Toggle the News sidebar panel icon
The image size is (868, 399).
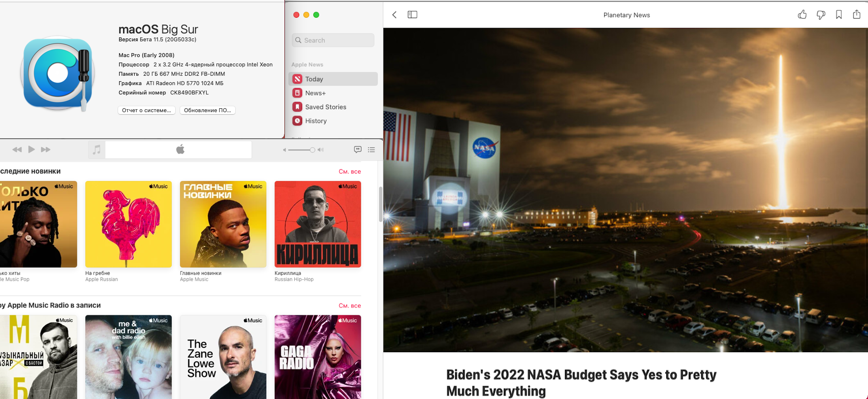[x=412, y=15]
